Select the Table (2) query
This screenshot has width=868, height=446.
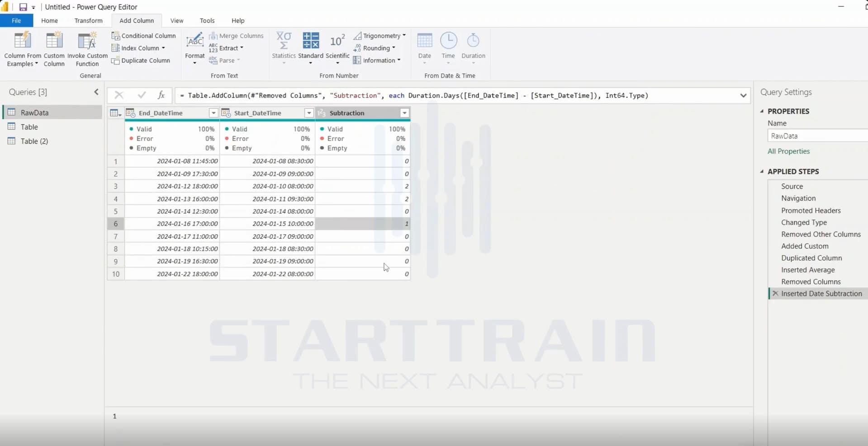[x=52, y=141]
